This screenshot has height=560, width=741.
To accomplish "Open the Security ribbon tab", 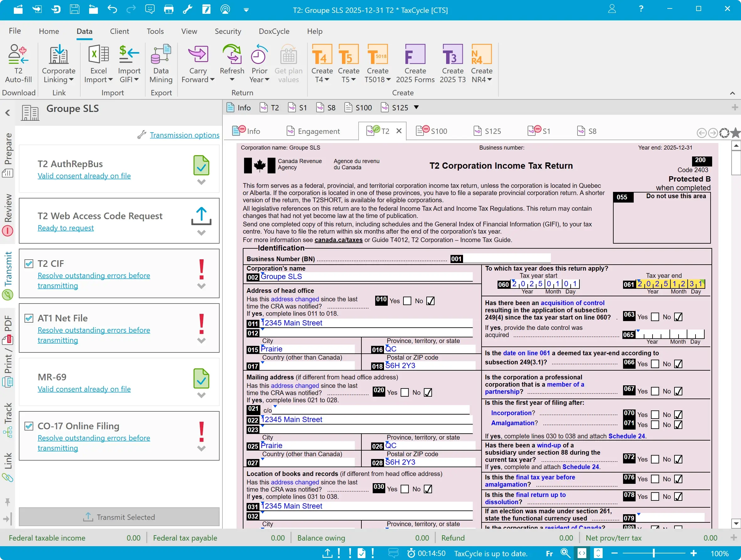I will pyautogui.click(x=228, y=31).
